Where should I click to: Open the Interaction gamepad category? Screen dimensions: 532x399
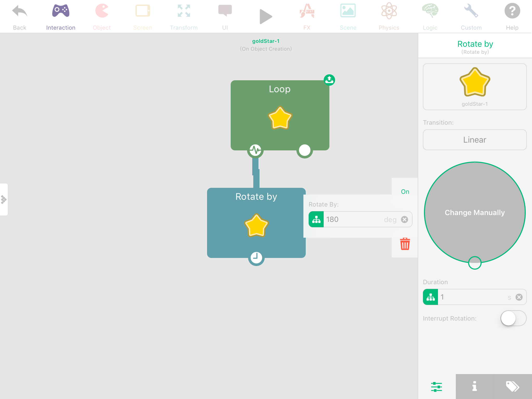tap(61, 16)
